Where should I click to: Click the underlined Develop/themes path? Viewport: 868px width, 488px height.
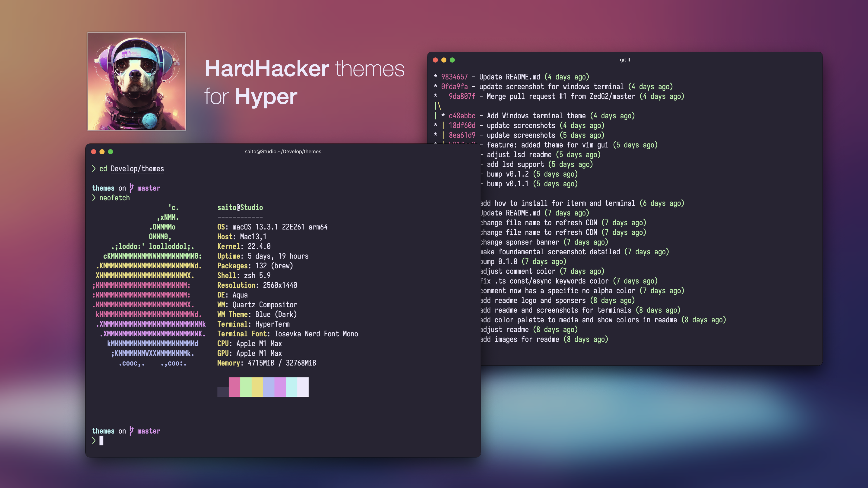(x=137, y=169)
